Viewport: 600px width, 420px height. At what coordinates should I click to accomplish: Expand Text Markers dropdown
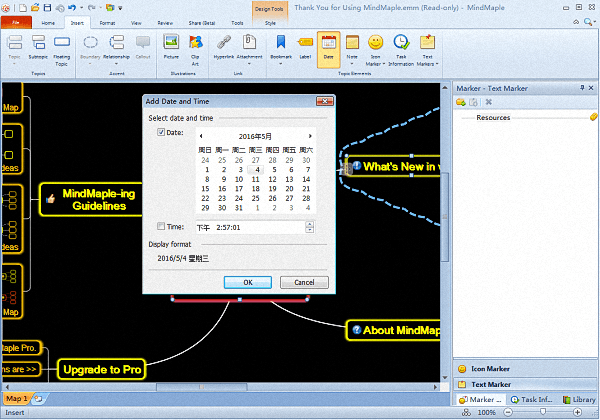tap(437, 64)
